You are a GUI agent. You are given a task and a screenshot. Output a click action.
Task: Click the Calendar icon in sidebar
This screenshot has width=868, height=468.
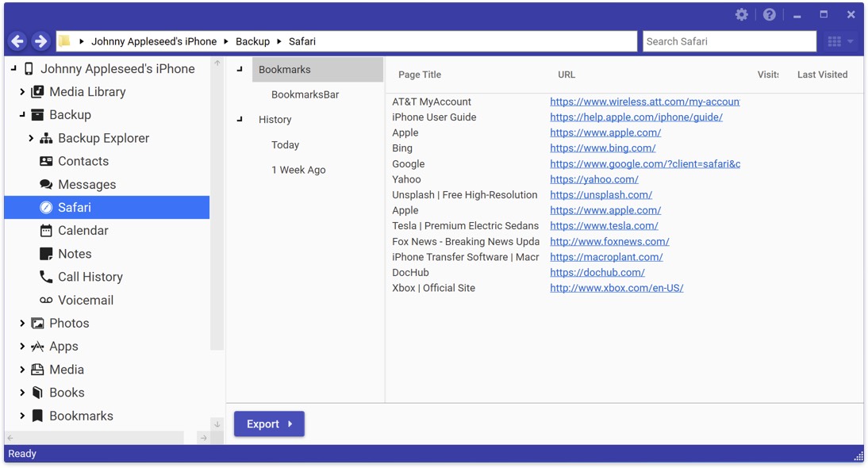tap(46, 231)
